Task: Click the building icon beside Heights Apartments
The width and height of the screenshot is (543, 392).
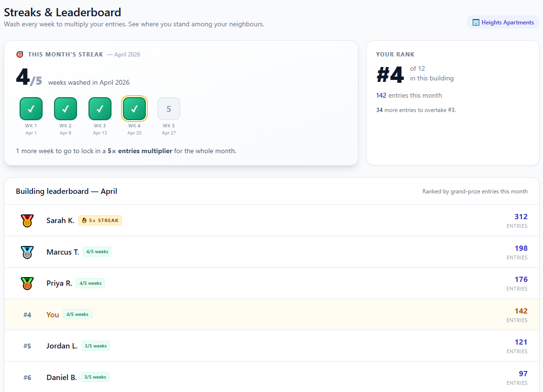Action: click(476, 22)
